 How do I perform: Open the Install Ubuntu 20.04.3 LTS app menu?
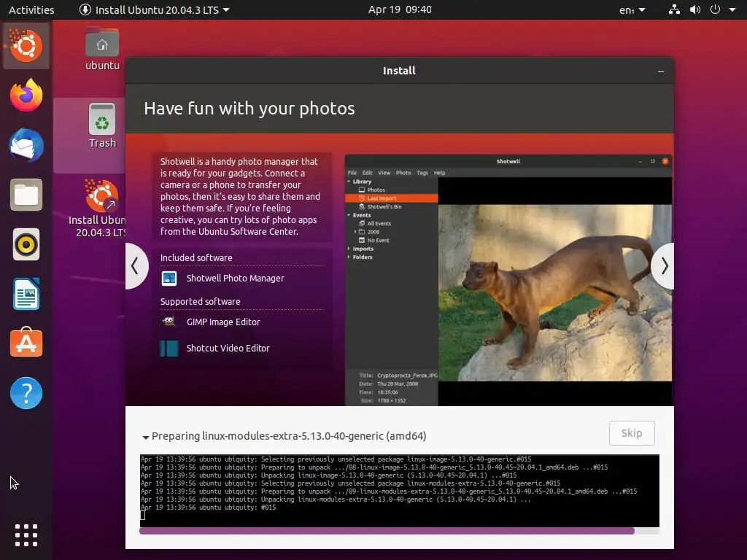155,9
